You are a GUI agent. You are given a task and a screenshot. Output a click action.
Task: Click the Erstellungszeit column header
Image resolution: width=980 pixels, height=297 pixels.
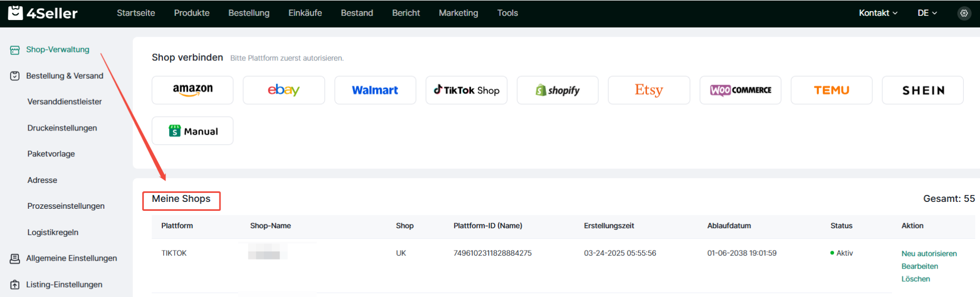tap(609, 226)
